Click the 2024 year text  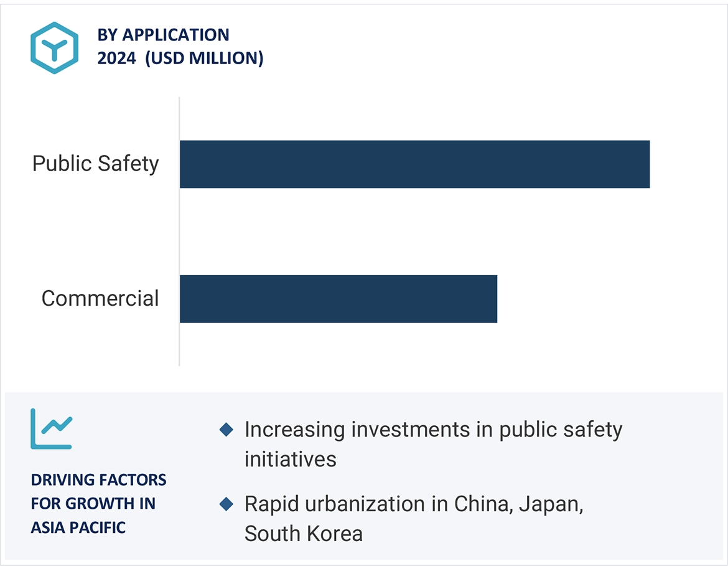(x=116, y=59)
